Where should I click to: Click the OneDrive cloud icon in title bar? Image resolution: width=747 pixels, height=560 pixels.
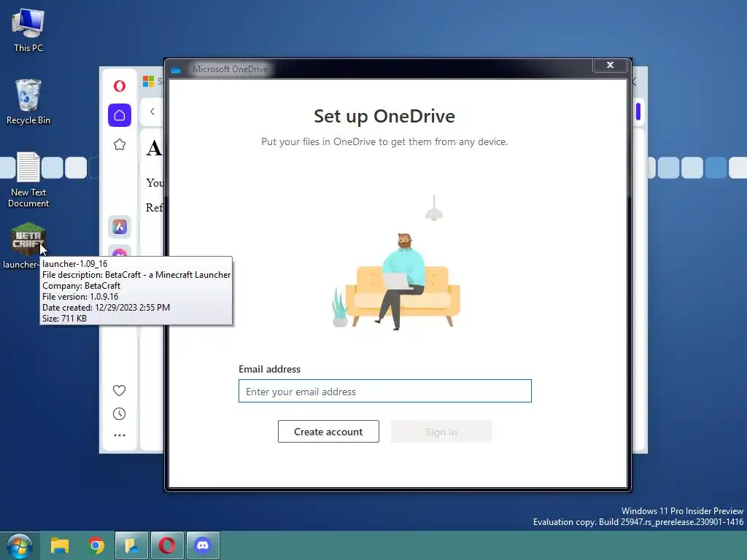pyautogui.click(x=176, y=70)
